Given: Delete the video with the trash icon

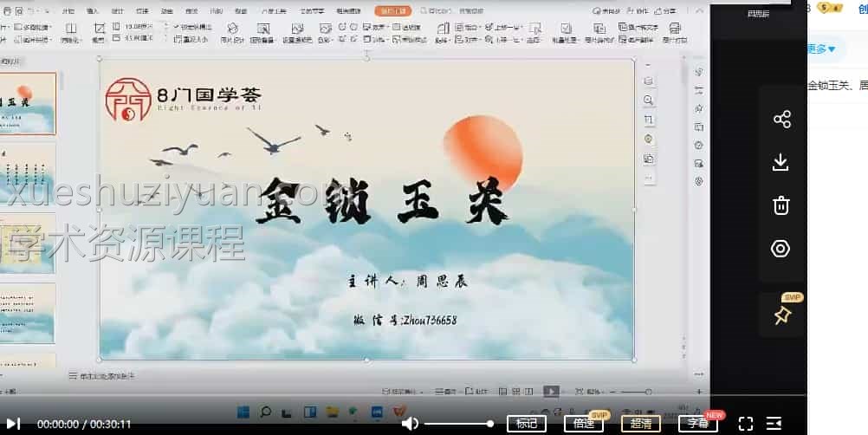Looking at the screenshot, I should (781, 205).
